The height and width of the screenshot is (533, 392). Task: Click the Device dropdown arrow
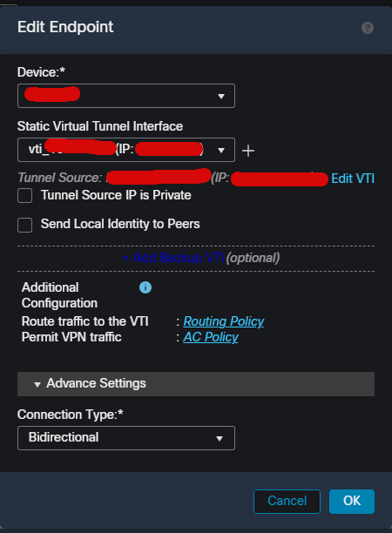tap(221, 97)
